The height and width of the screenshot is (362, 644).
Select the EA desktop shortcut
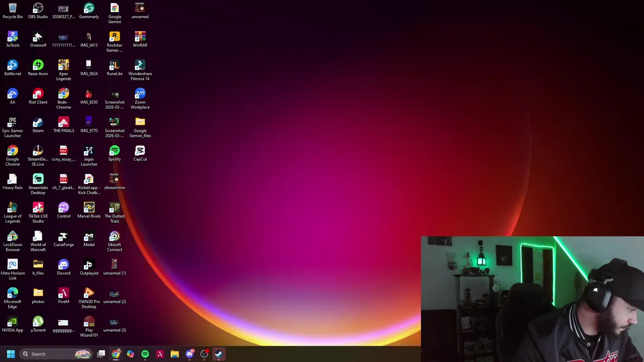click(13, 97)
